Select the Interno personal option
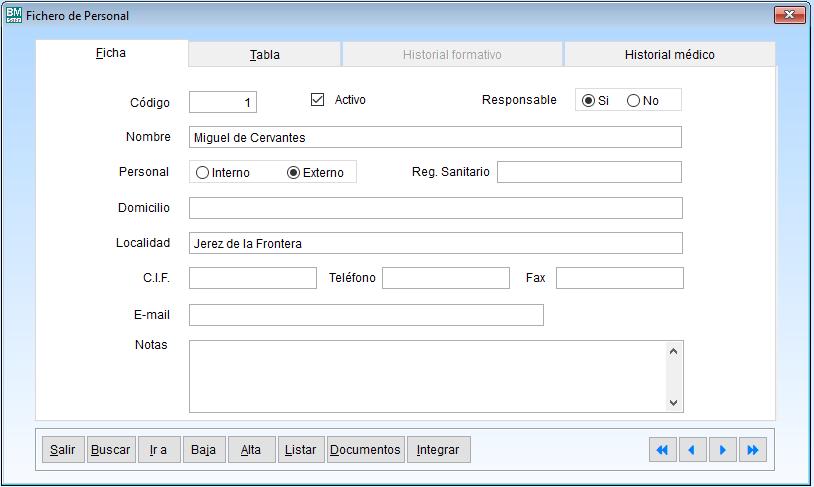814x487 pixels. [x=203, y=172]
